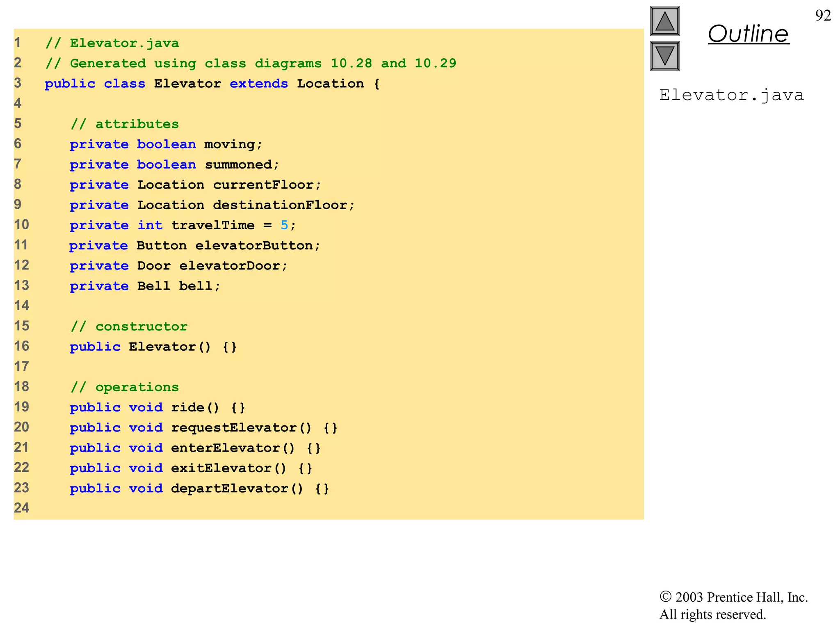
Task: Click the '// attributes' comment
Action: pos(125,124)
